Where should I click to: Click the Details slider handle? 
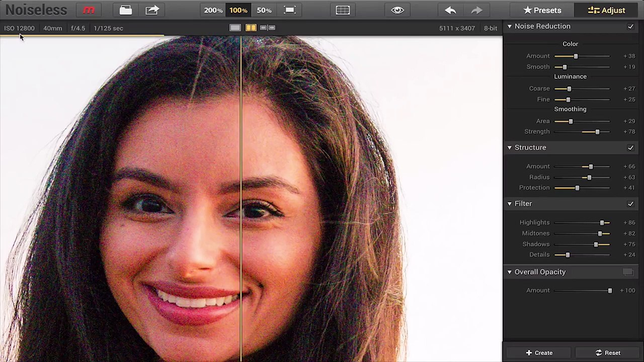pos(568,255)
